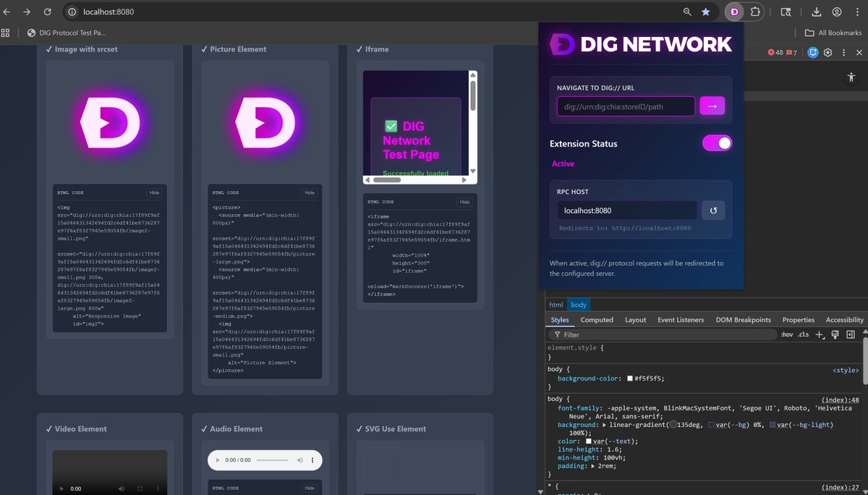Expand the padding property triangle

(x=594, y=466)
